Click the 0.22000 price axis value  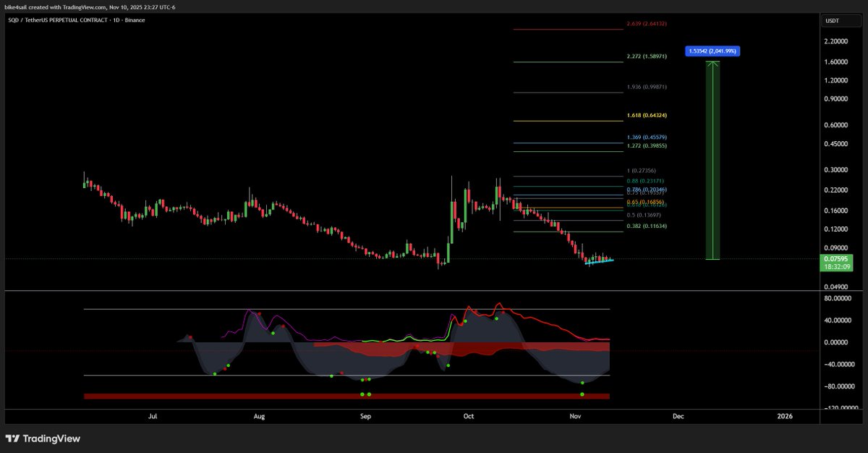(x=835, y=190)
